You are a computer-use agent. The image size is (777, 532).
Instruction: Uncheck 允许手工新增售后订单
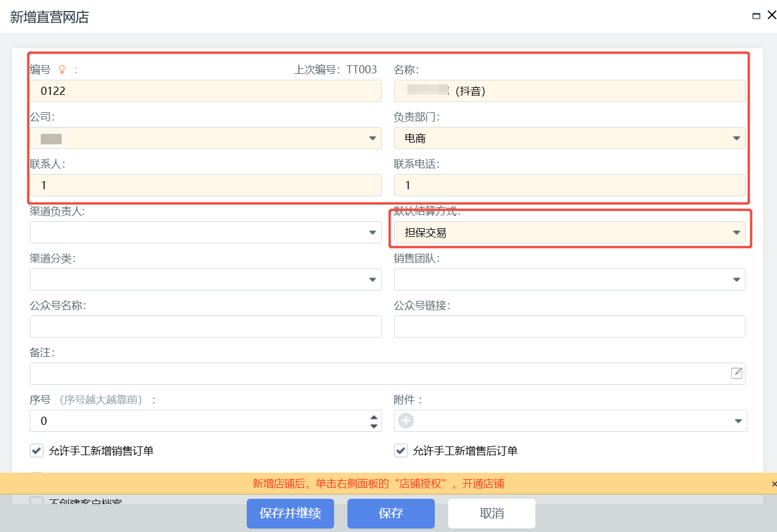pyautogui.click(x=401, y=450)
